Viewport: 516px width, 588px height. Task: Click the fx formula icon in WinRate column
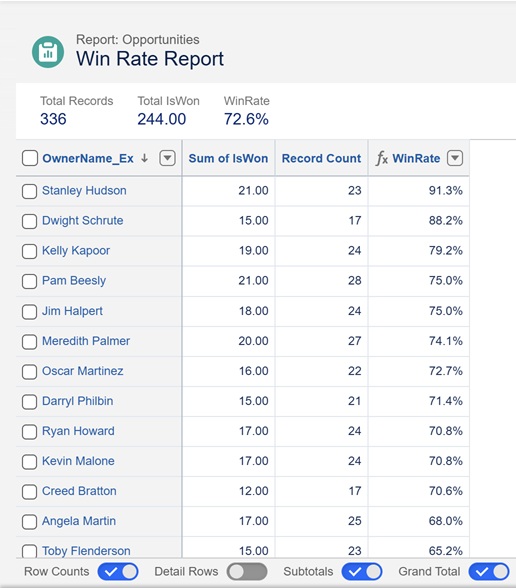pos(382,158)
